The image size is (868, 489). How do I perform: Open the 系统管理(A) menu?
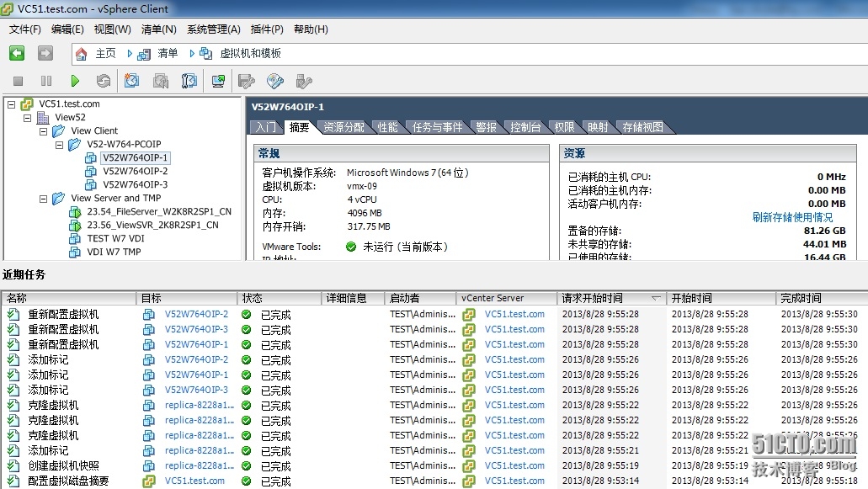(214, 29)
